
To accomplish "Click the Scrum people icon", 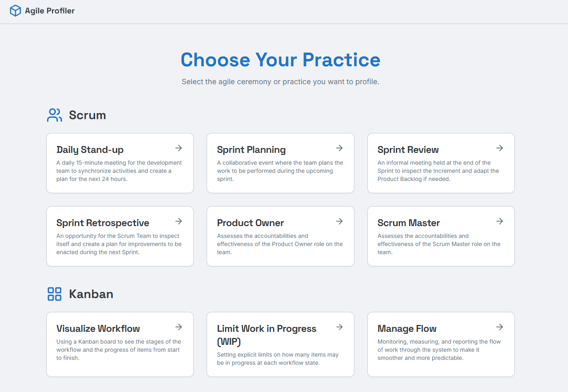I will [54, 115].
